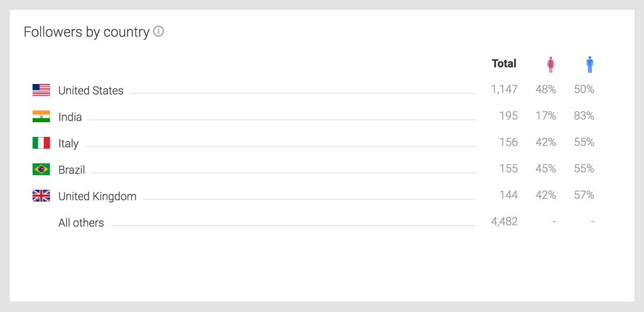Click the All others row label

pyautogui.click(x=81, y=223)
